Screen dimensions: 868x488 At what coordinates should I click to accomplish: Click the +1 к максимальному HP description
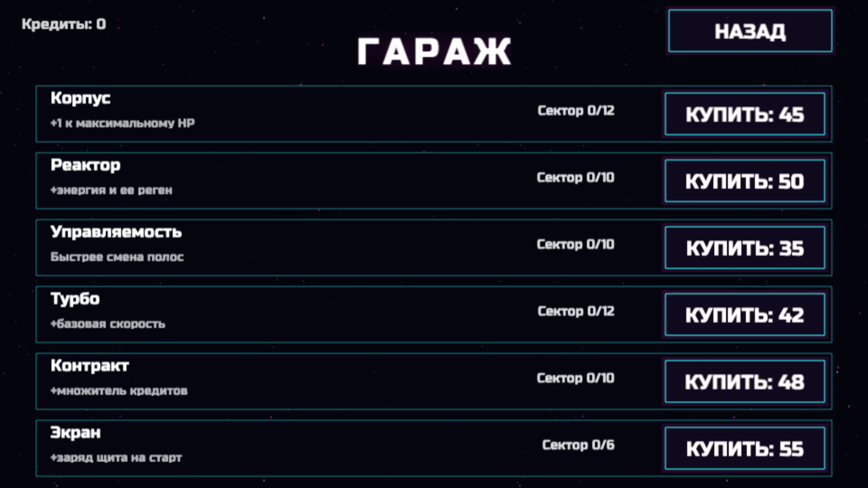tap(122, 122)
